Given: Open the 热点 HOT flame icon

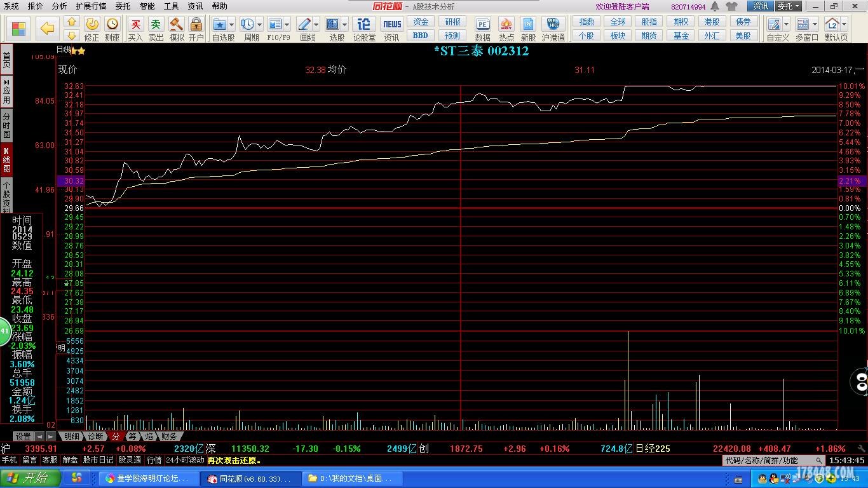Looking at the screenshot, I should tap(506, 24).
